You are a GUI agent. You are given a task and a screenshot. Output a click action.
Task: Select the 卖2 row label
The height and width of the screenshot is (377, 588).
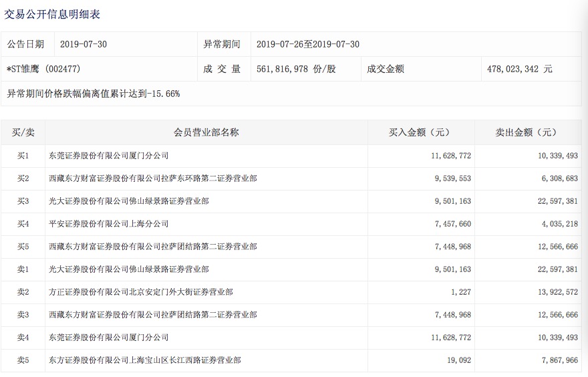[x=23, y=292]
